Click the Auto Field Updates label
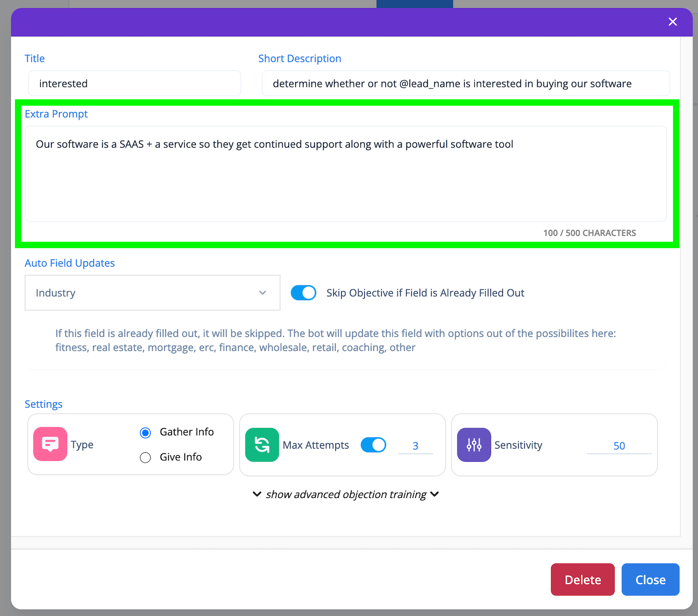This screenshot has height=616, width=698. (70, 263)
